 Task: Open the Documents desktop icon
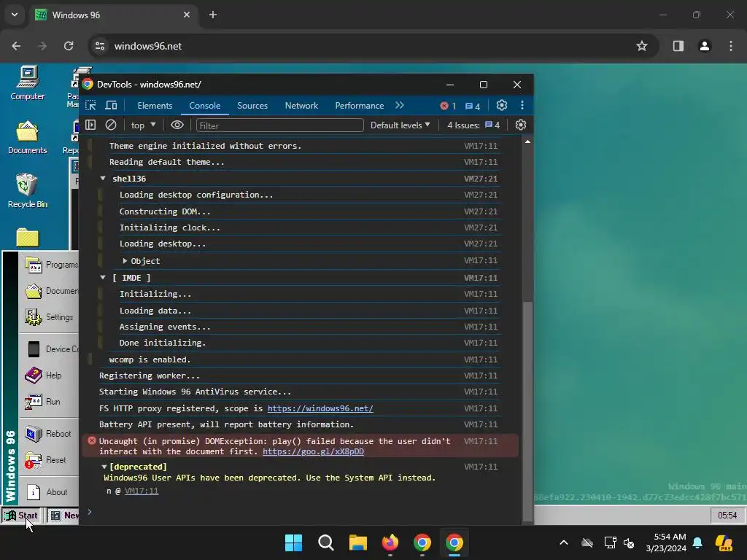tap(28, 138)
